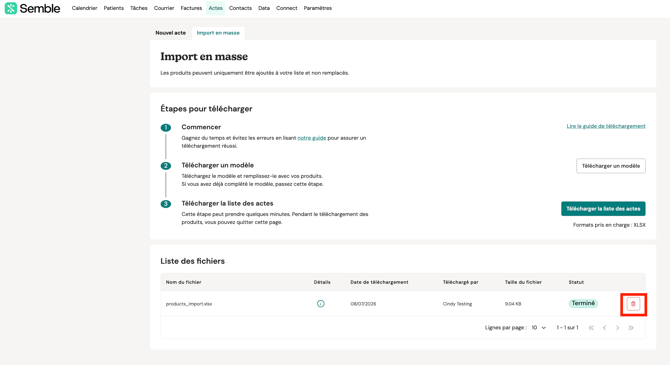
Task: Open the Actes menu
Action: click(215, 8)
